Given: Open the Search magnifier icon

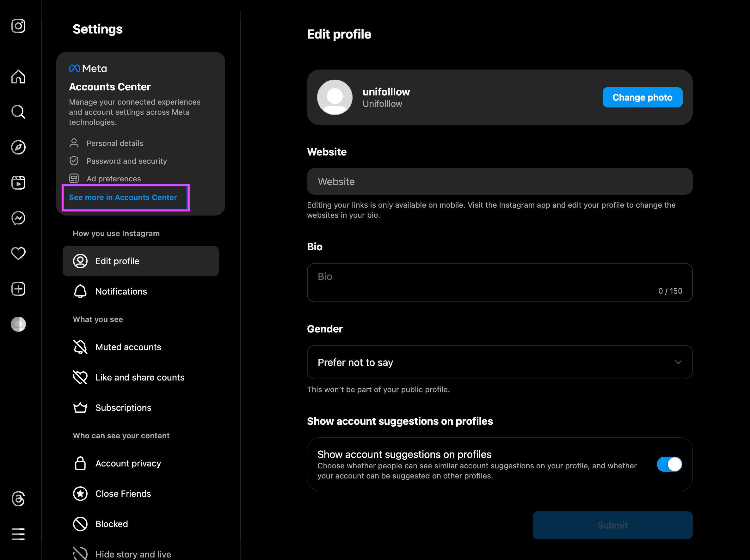Looking at the screenshot, I should point(18,112).
